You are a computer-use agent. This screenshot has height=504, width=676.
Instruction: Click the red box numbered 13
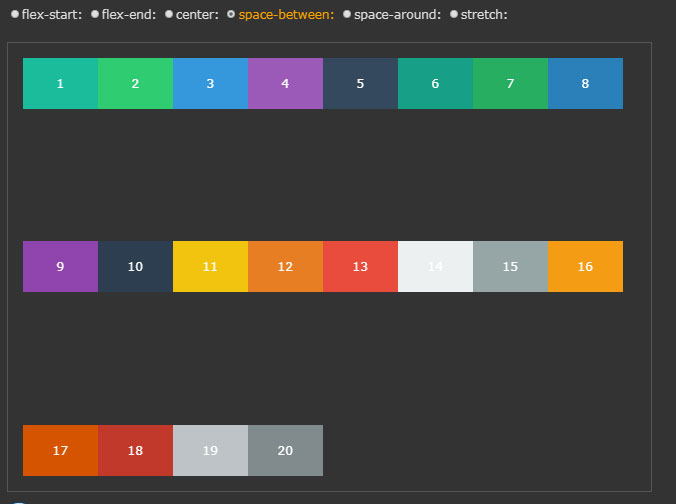(x=360, y=266)
